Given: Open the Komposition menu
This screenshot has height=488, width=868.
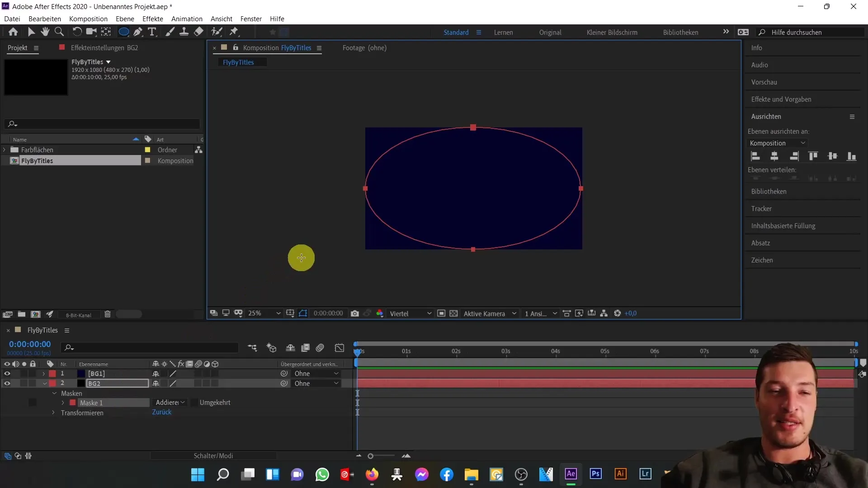Looking at the screenshot, I should pyautogui.click(x=88, y=19).
